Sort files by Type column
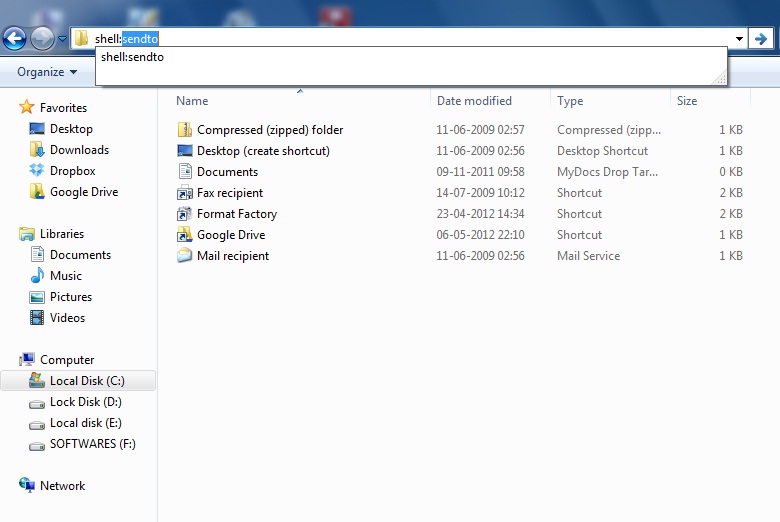The image size is (780, 522). pos(570,101)
